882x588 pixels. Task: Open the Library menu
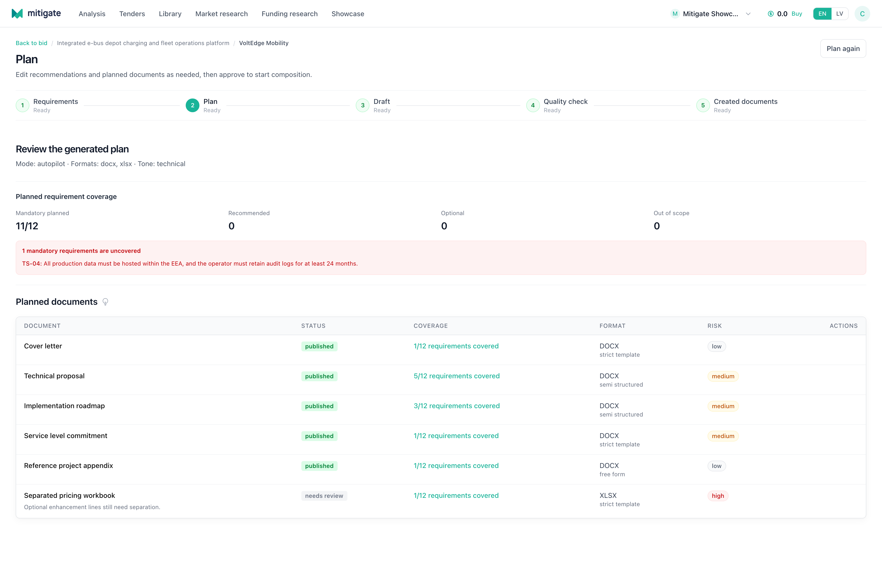click(170, 14)
